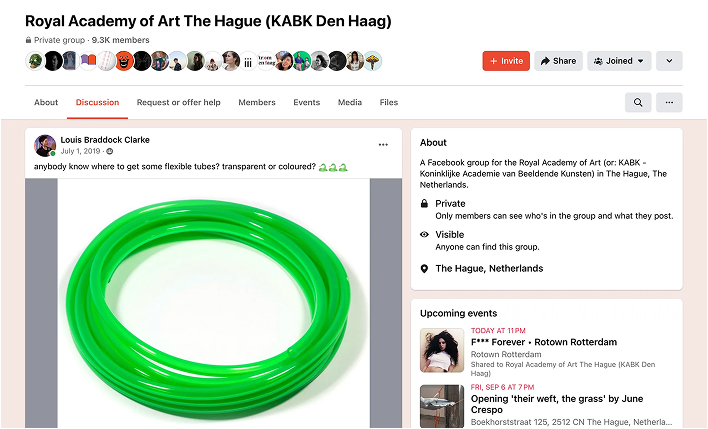Expand the chevron button next to Joined
Viewport: 708px width, 429px height.
pos(669,61)
